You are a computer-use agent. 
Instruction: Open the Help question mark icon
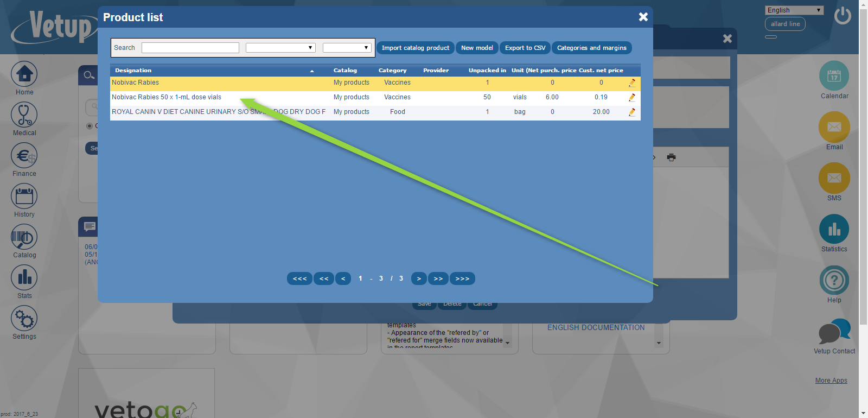click(834, 280)
